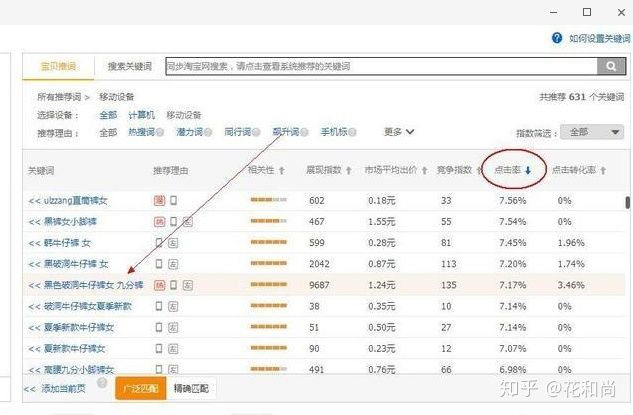Sort the 竞争指数 column

coord(480,171)
